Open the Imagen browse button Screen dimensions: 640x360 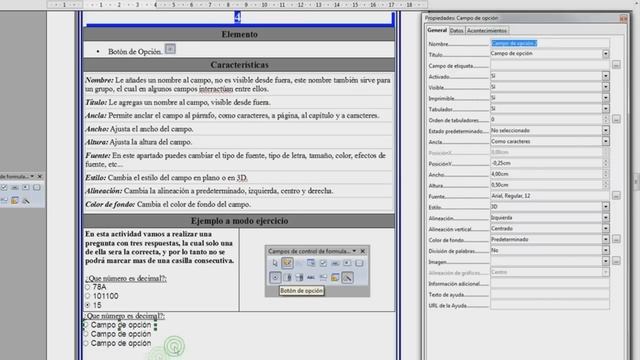point(616,261)
